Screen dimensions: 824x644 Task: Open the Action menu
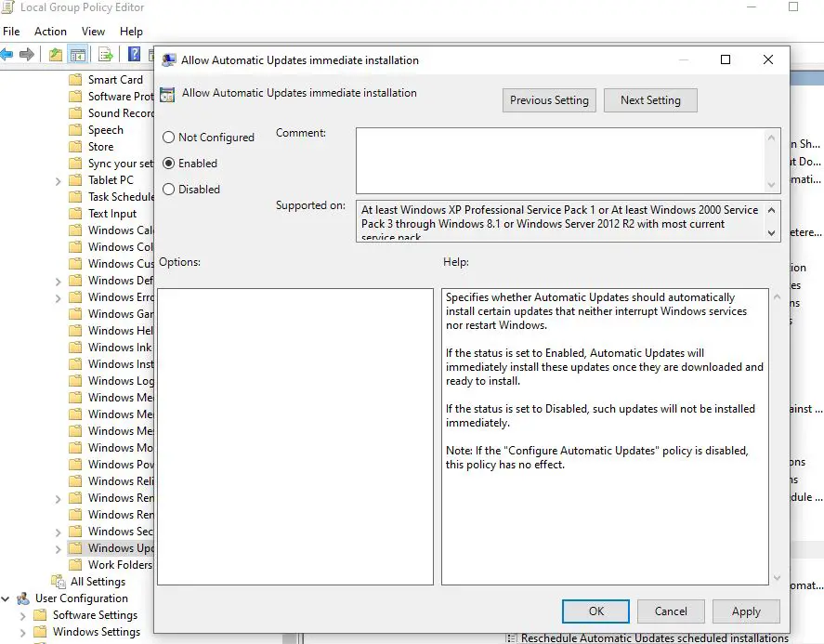pos(50,32)
